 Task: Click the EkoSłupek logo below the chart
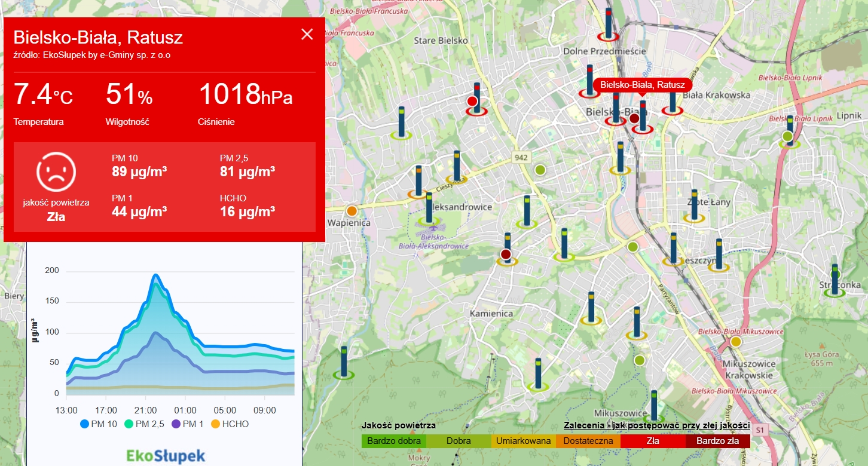tap(166, 456)
